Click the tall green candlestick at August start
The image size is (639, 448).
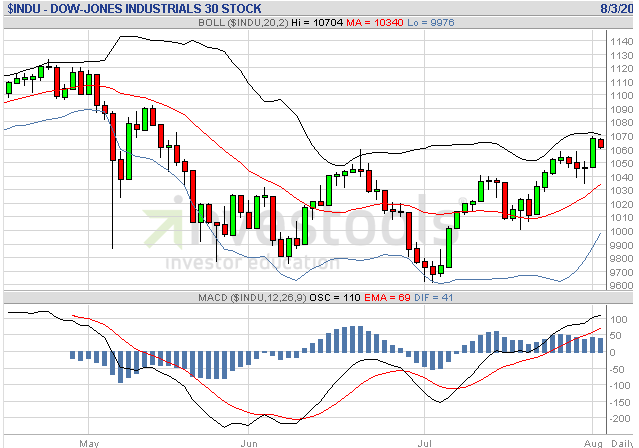(593, 153)
